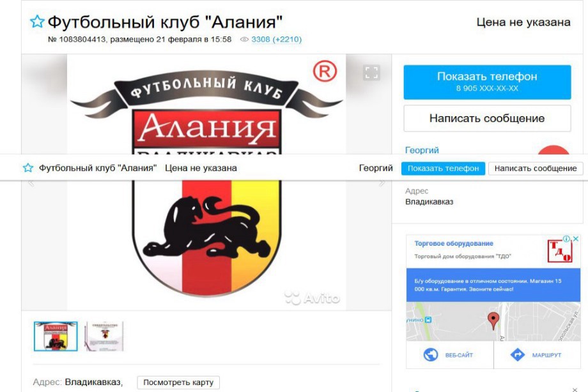Click the red map pin marker
588x392 pixels.
[493, 320]
